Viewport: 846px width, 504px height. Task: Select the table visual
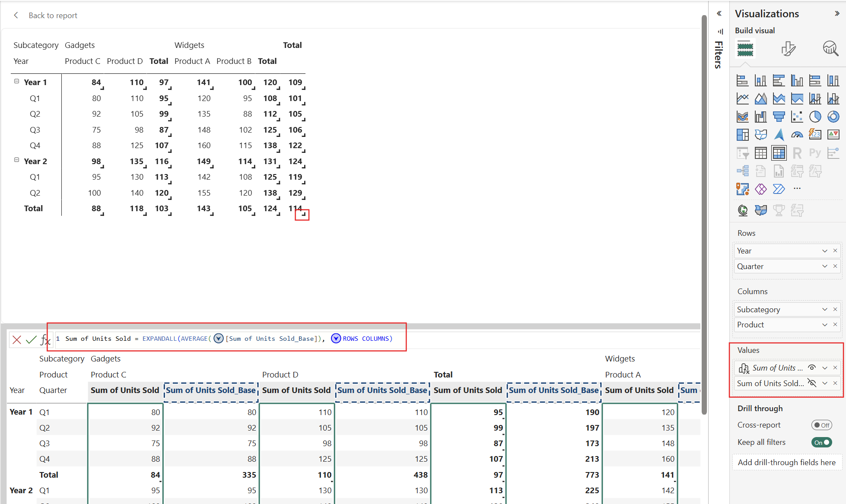[760, 153]
